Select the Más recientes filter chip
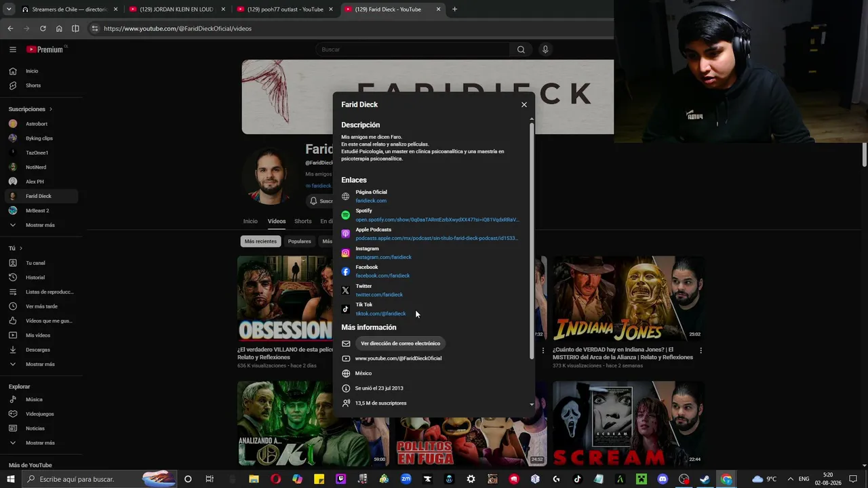Screen dimensions: 868x488 click(260, 241)
